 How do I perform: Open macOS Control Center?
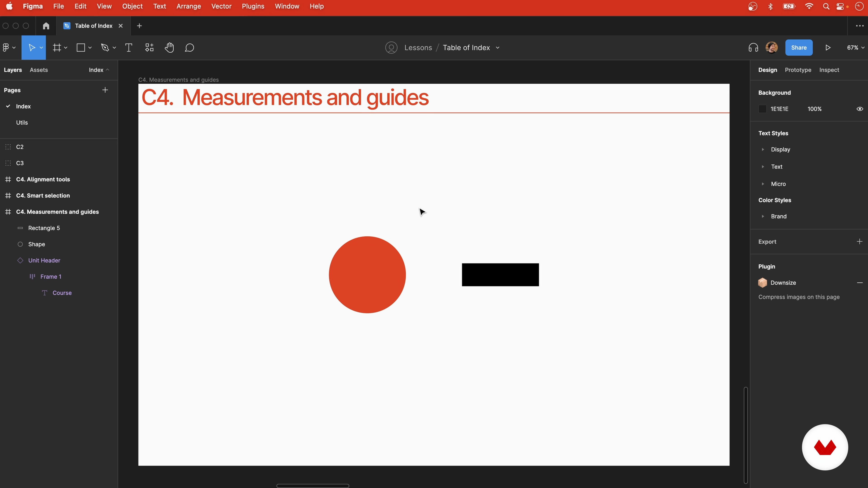(x=840, y=6)
